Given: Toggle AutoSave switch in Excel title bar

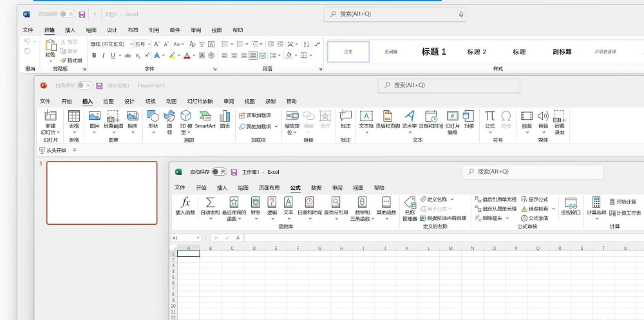Looking at the screenshot, I should click(x=220, y=172).
